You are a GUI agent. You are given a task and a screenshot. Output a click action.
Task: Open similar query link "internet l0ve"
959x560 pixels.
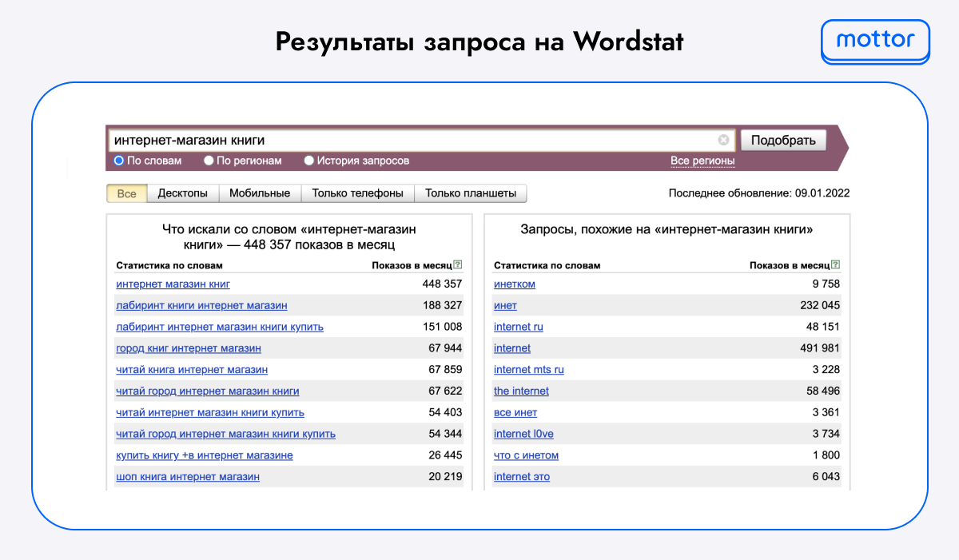click(x=523, y=434)
